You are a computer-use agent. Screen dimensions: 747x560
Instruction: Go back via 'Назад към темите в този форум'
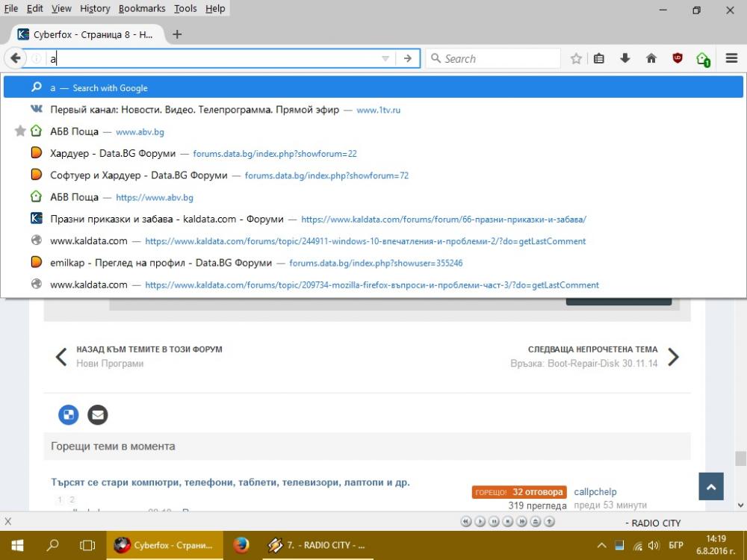pyautogui.click(x=149, y=349)
